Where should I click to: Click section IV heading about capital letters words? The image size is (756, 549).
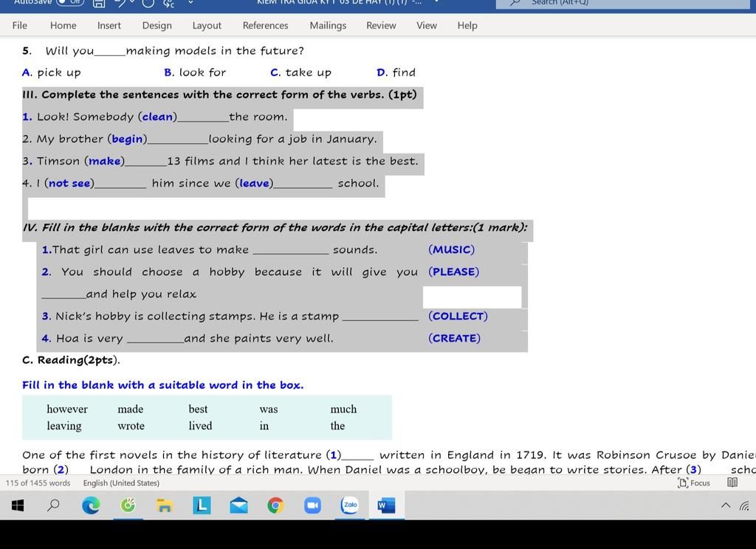275,227
